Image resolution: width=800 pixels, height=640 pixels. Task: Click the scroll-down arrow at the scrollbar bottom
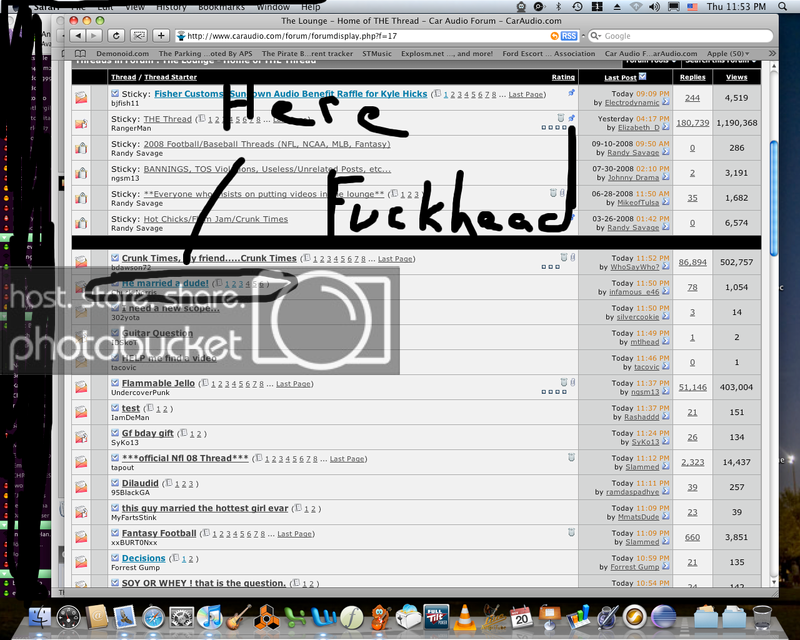tap(773, 582)
